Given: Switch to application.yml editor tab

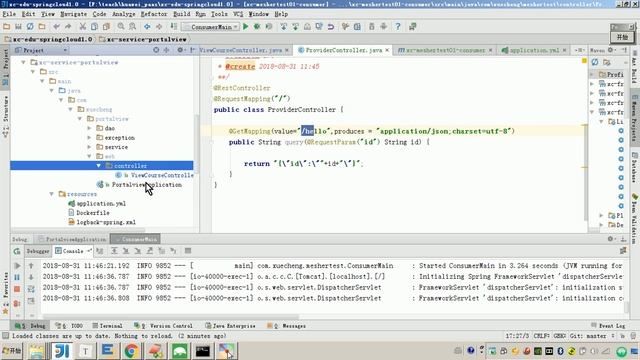Looking at the screenshot, I should [x=534, y=50].
